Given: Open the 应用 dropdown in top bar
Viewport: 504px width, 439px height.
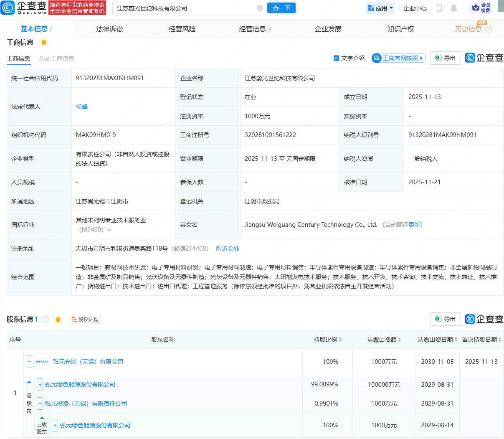Looking at the screenshot, I should pyautogui.click(x=380, y=8).
